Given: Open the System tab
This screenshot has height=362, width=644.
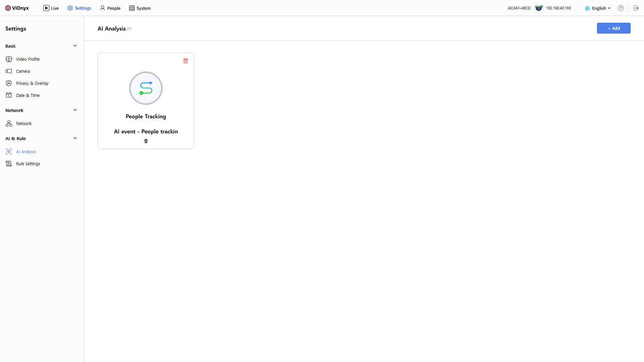Looking at the screenshot, I should click(x=140, y=8).
